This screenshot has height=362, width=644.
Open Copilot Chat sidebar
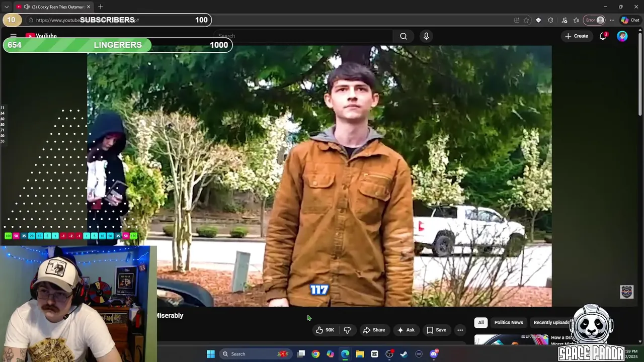pos(630,20)
